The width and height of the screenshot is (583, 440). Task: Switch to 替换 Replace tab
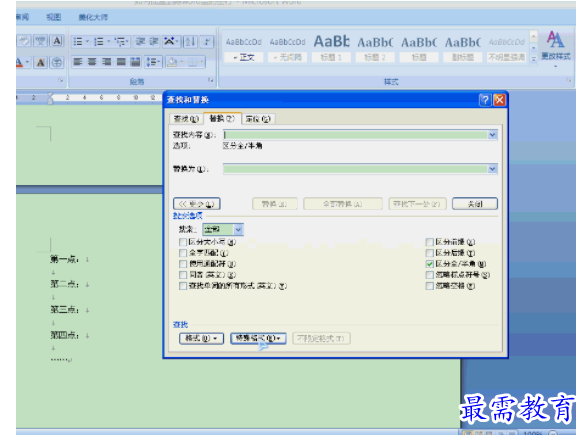tap(222, 119)
